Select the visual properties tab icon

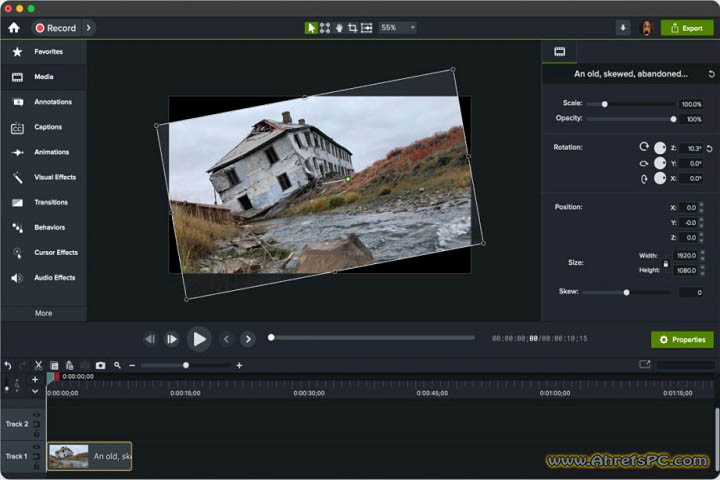pyautogui.click(x=559, y=51)
